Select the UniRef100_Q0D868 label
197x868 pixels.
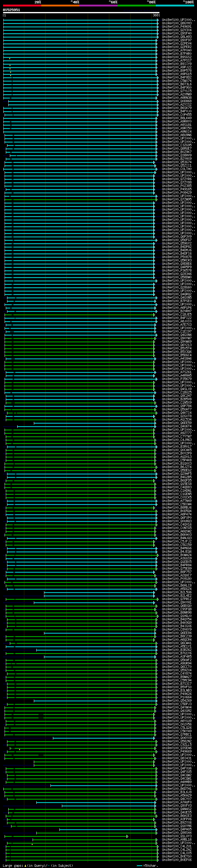tap(177, 101)
